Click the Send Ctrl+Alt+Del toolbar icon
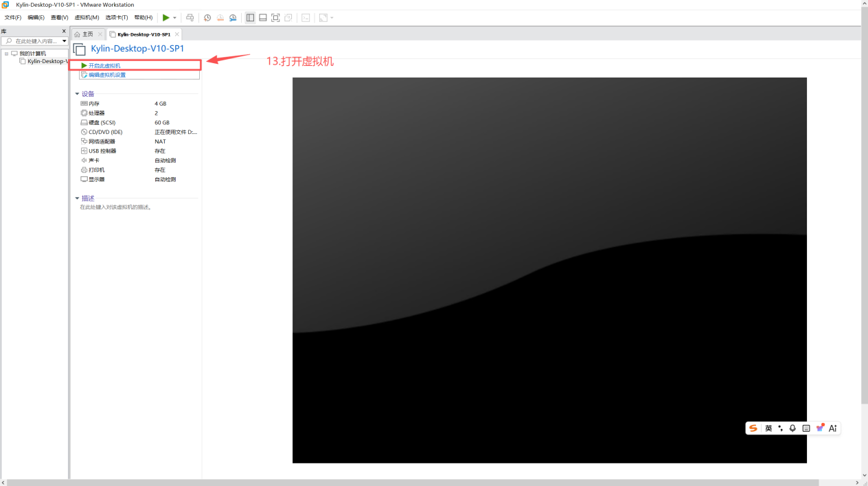The width and height of the screenshot is (868, 486). (x=190, y=18)
